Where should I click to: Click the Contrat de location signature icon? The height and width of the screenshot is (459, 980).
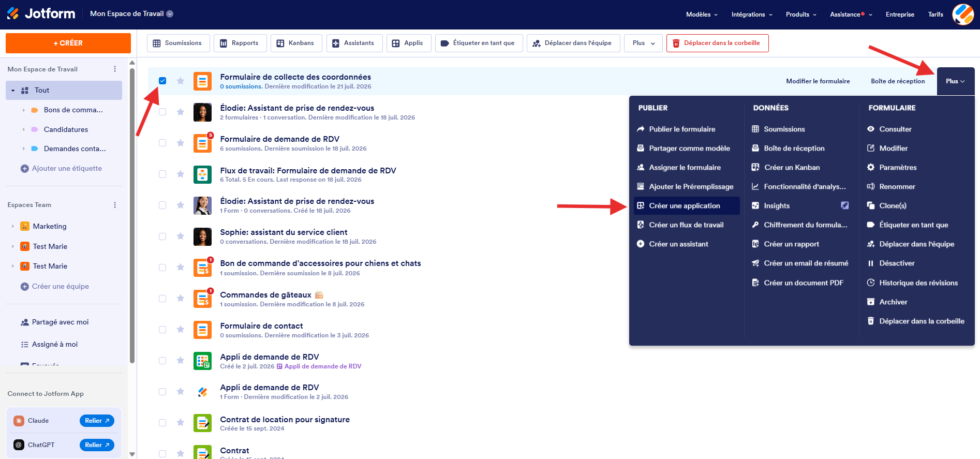pyautogui.click(x=202, y=423)
